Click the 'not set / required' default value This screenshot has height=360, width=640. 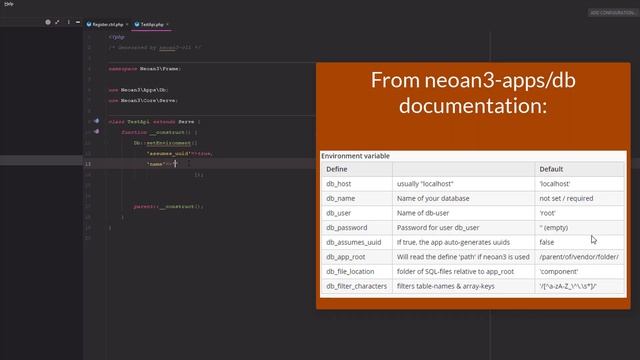566,198
